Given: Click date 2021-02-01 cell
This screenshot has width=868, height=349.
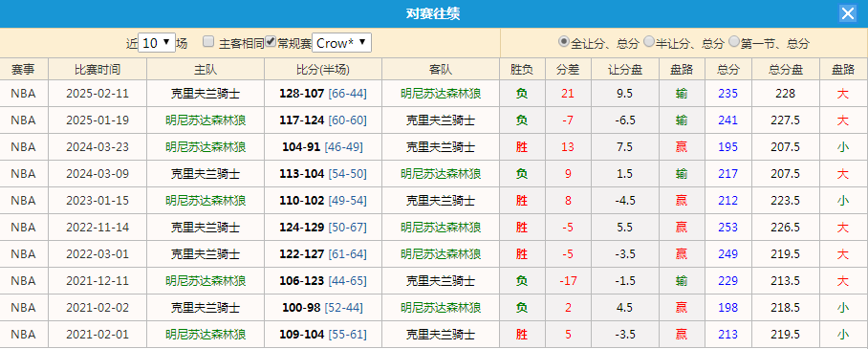Looking at the screenshot, I should pyautogui.click(x=98, y=335).
